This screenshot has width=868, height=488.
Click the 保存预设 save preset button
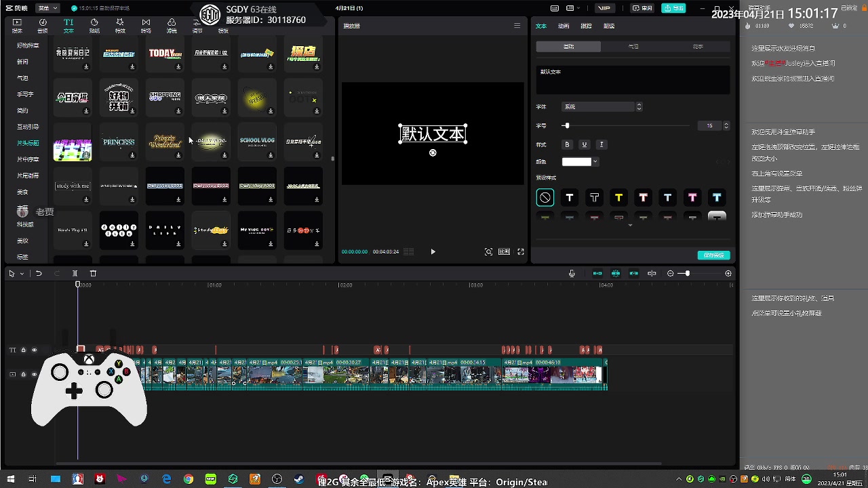(x=713, y=256)
